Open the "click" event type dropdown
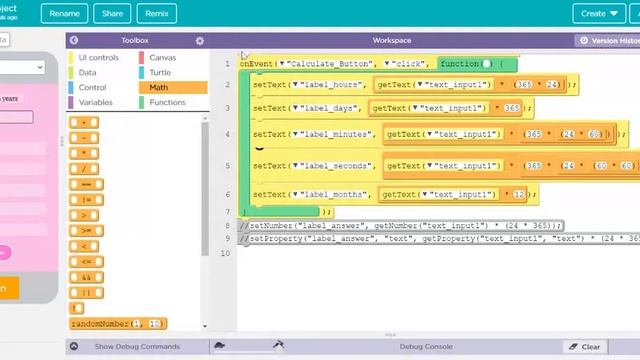This screenshot has height=360, width=640. point(387,64)
